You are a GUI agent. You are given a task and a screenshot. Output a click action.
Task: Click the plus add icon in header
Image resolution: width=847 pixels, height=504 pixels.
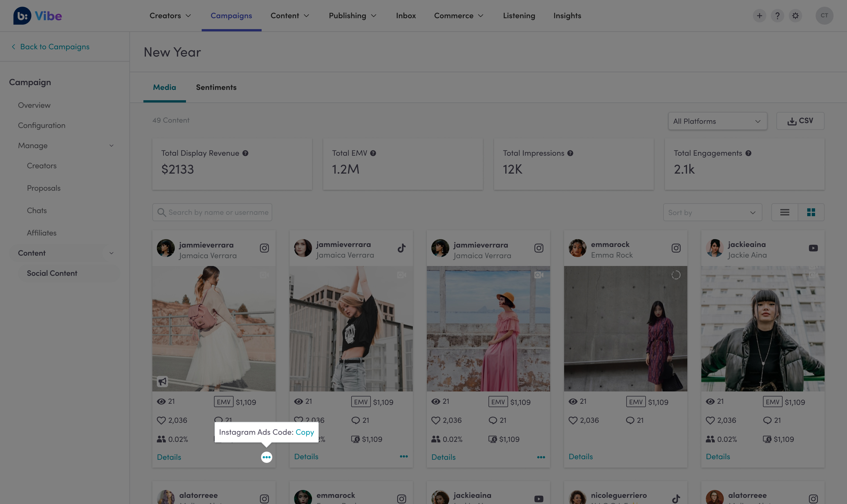[x=759, y=16]
